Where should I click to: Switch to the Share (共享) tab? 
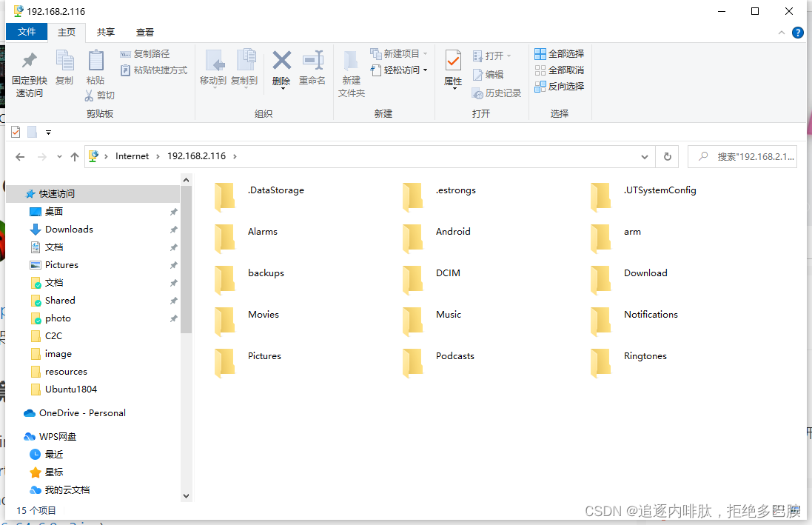point(106,32)
